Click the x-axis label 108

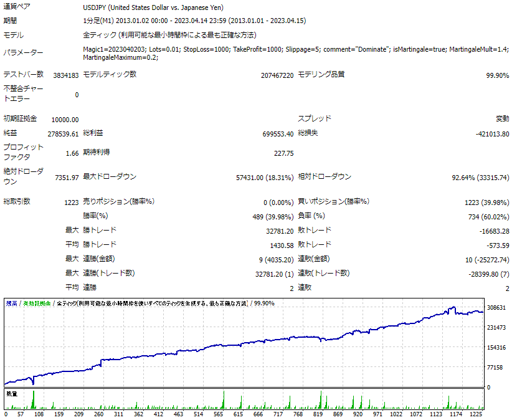click(39, 414)
